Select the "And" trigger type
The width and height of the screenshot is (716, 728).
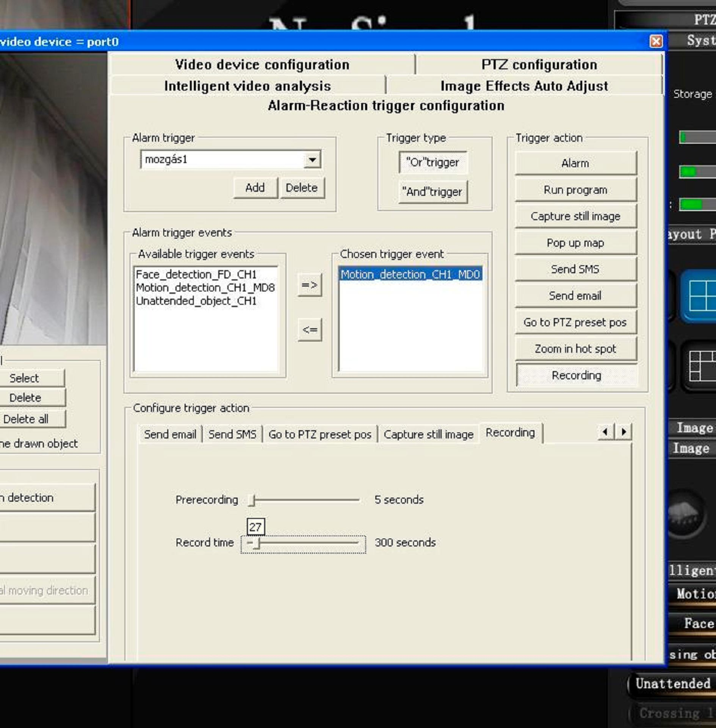[x=432, y=192]
